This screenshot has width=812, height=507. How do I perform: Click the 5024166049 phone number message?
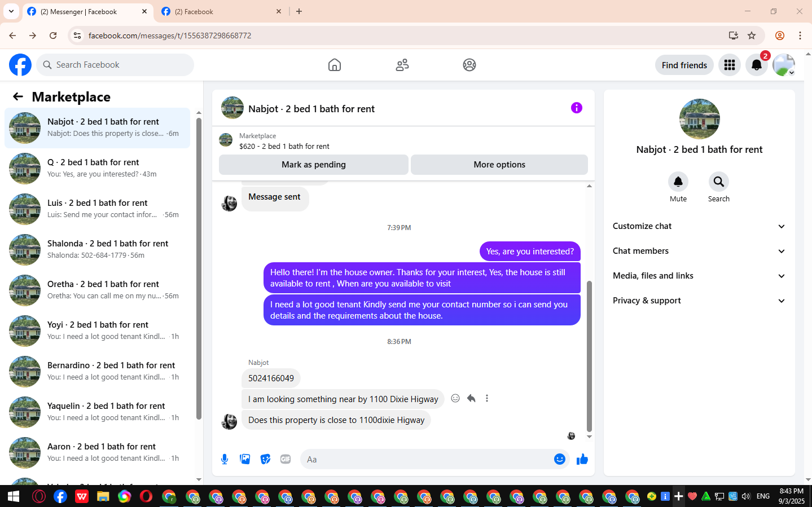[x=271, y=378]
